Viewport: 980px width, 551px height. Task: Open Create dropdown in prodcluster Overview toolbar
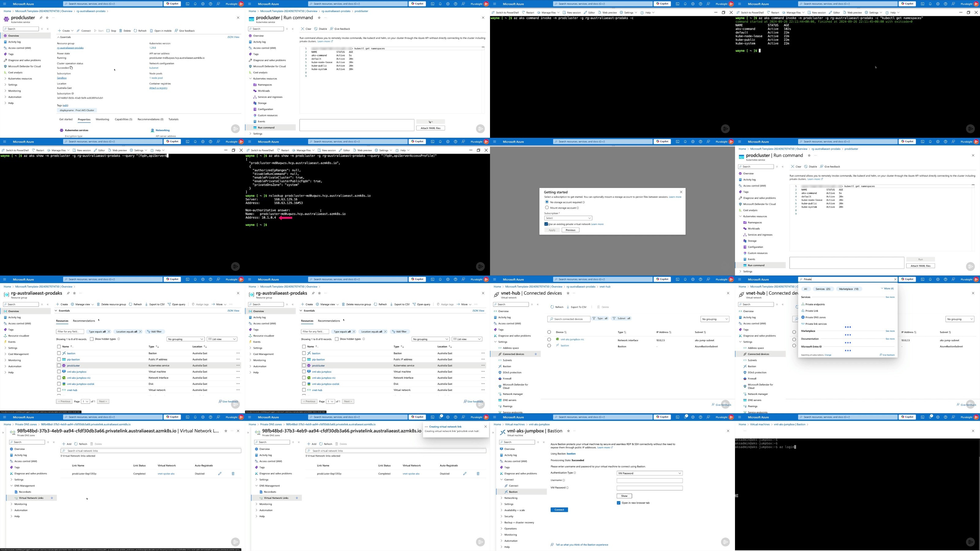tap(66, 31)
